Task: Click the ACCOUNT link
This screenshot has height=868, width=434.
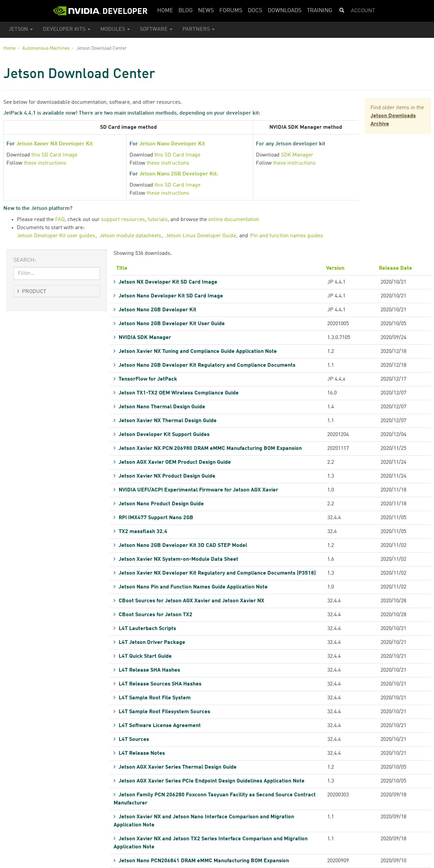Action: [363, 10]
